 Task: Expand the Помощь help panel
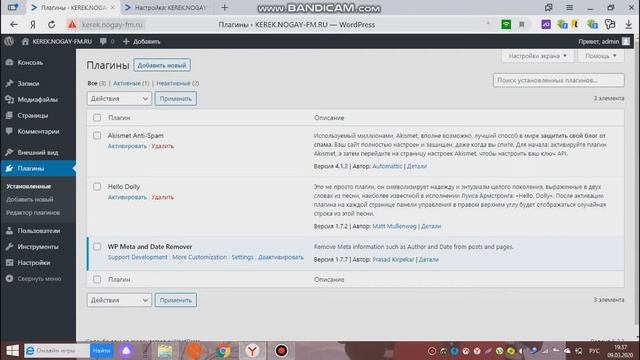tap(601, 56)
